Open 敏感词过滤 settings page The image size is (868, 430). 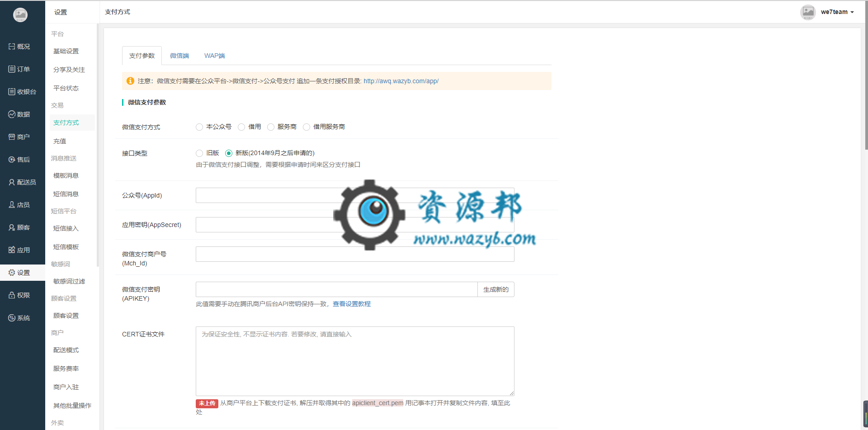click(69, 281)
